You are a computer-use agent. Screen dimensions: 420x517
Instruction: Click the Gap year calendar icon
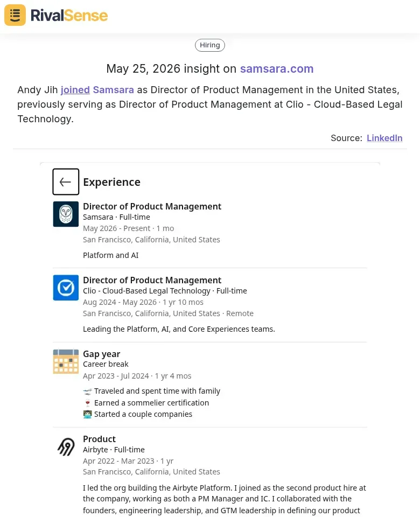(66, 361)
